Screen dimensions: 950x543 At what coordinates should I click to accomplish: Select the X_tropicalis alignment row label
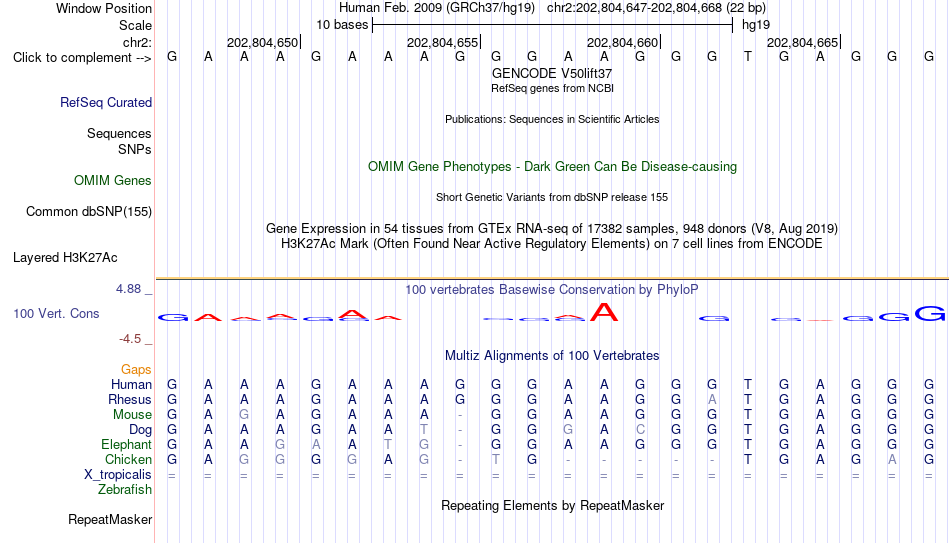tap(118, 475)
